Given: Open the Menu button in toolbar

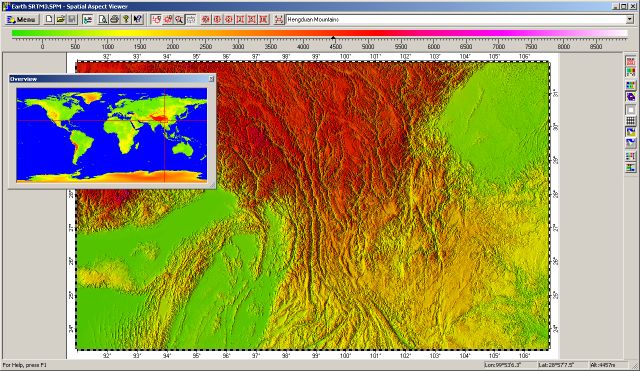Looking at the screenshot, I should [x=22, y=19].
